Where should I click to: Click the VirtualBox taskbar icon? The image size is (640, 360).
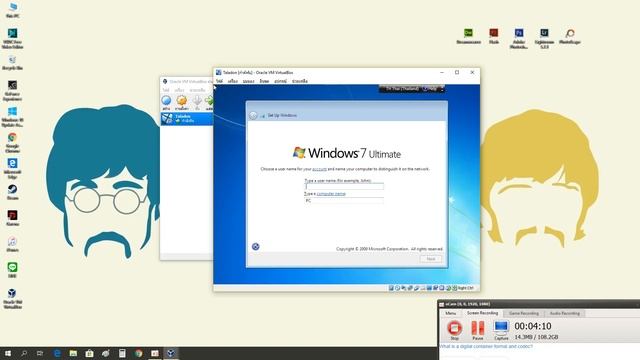171,353
